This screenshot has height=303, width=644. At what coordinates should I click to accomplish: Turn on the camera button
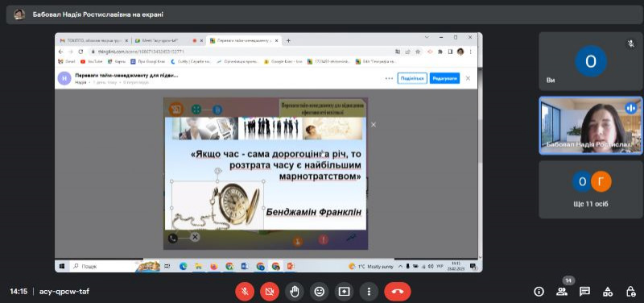[270, 292]
